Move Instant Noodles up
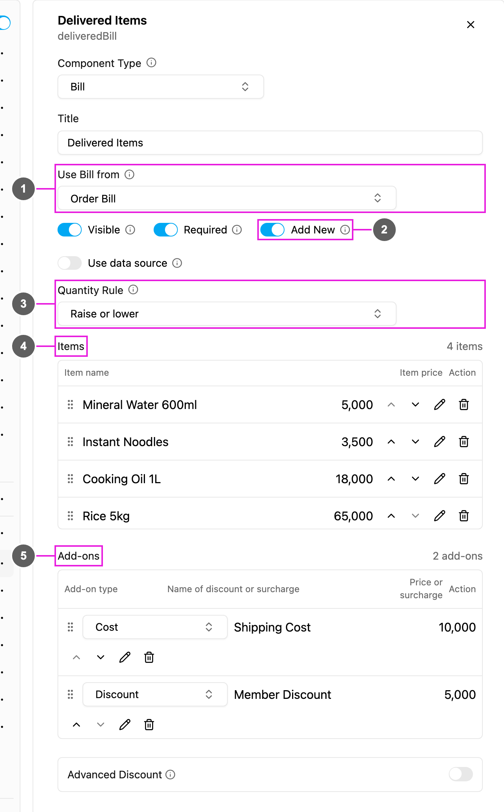The width and height of the screenshot is (504, 812). tap(391, 442)
